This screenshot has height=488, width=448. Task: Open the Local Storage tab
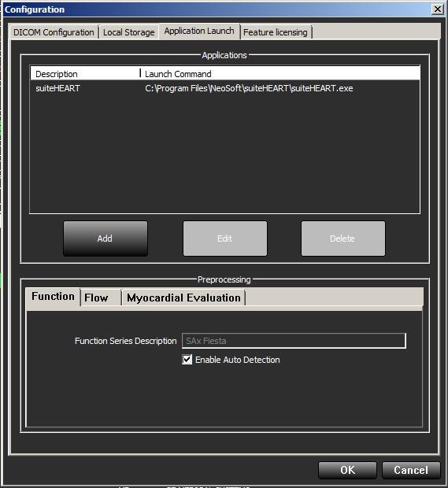(x=128, y=32)
